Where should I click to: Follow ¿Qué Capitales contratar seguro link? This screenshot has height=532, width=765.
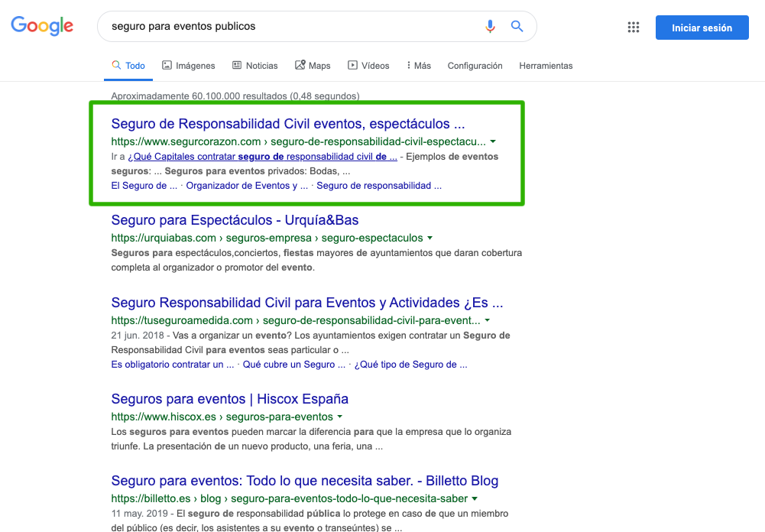262,157
